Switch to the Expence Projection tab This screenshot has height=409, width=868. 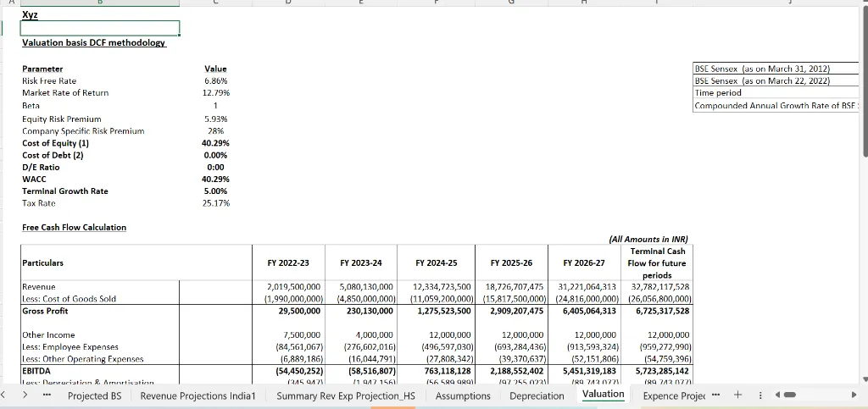672,395
